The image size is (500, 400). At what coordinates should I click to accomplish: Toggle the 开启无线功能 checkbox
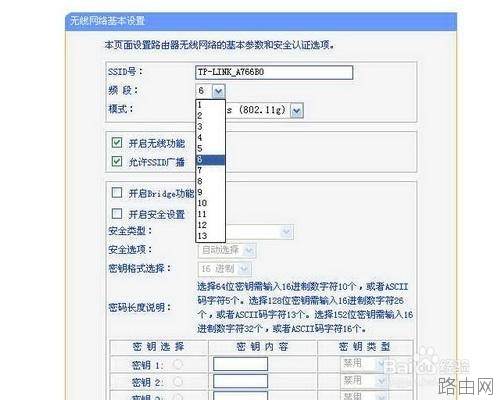tap(117, 143)
